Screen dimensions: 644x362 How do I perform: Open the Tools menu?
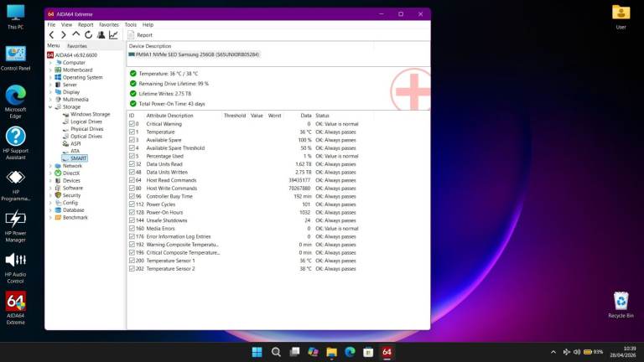coord(131,24)
